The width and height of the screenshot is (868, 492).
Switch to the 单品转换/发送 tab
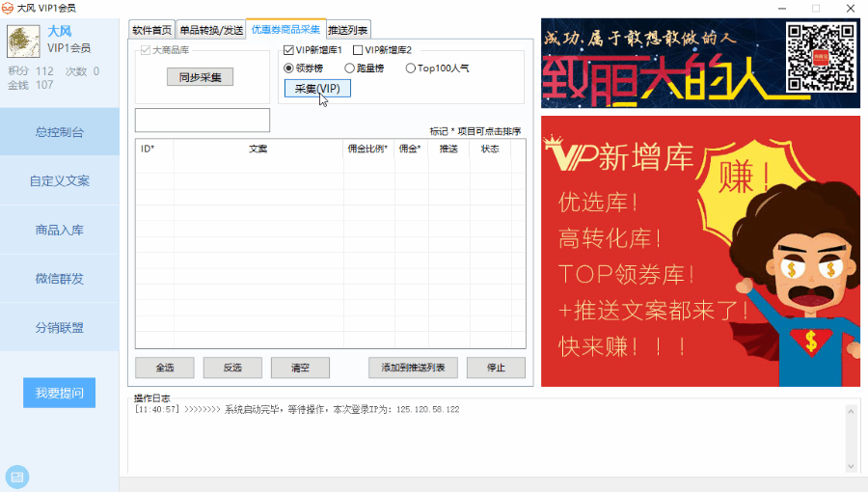pyautogui.click(x=211, y=30)
